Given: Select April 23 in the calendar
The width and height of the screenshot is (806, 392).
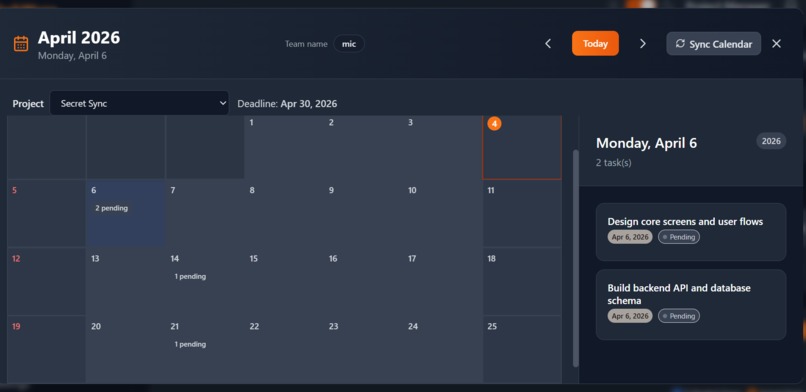Looking at the screenshot, I should tap(364, 349).
